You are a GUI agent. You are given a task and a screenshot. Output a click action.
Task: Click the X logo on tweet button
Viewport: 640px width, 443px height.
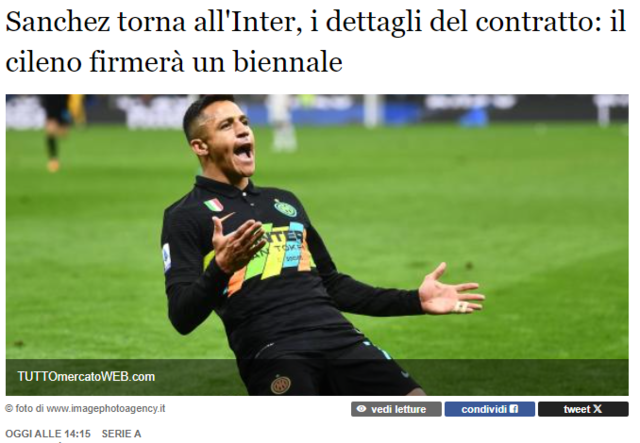pyautogui.click(x=597, y=409)
